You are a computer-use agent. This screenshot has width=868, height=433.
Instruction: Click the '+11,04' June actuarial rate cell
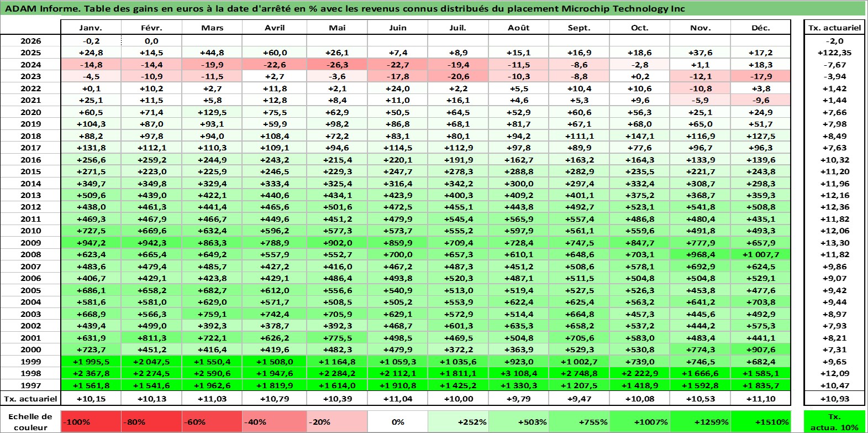coord(397,399)
